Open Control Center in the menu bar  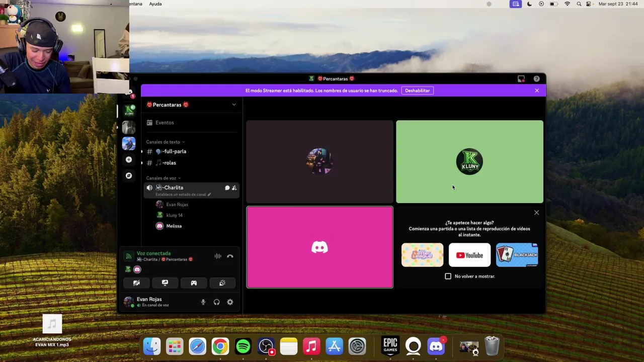tap(589, 4)
